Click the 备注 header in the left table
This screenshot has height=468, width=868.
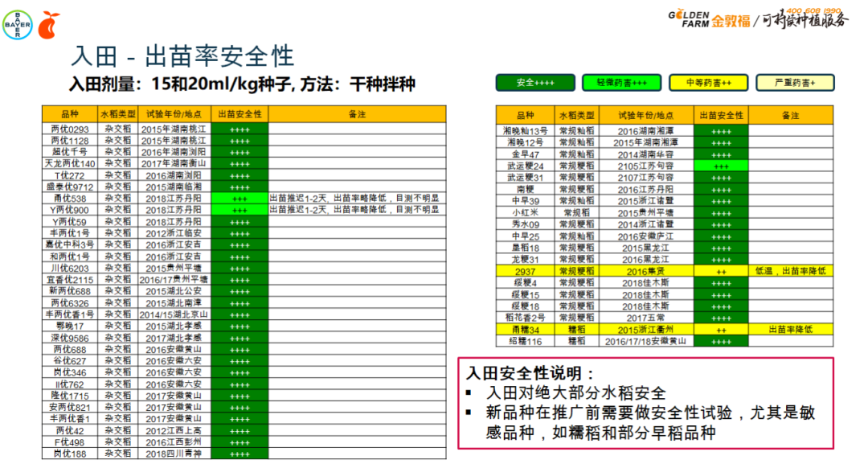point(357,114)
